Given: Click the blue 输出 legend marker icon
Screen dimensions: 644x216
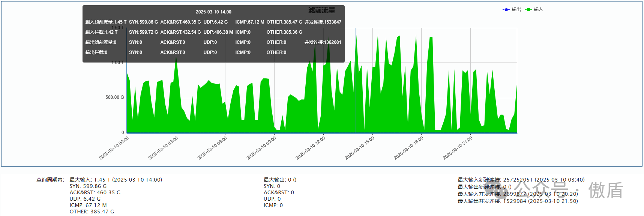Looking at the screenshot, I should [506, 10].
